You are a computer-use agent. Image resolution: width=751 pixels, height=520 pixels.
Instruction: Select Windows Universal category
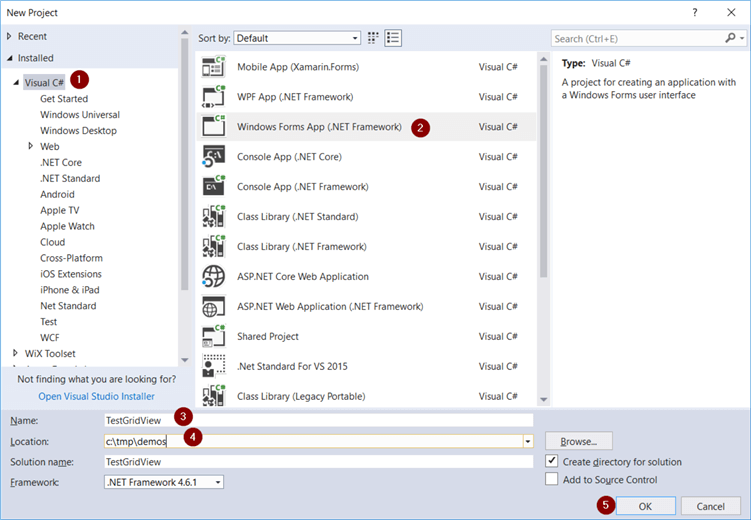(x=80, y=114)
